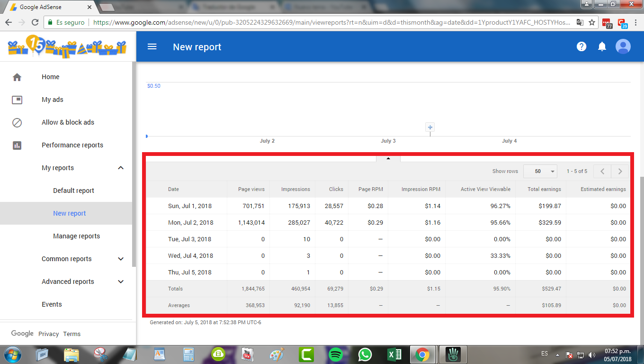Viewport: 644px width, 364px height.
Task: Open Camtasia from the taskbar
Action: [307, 354]
